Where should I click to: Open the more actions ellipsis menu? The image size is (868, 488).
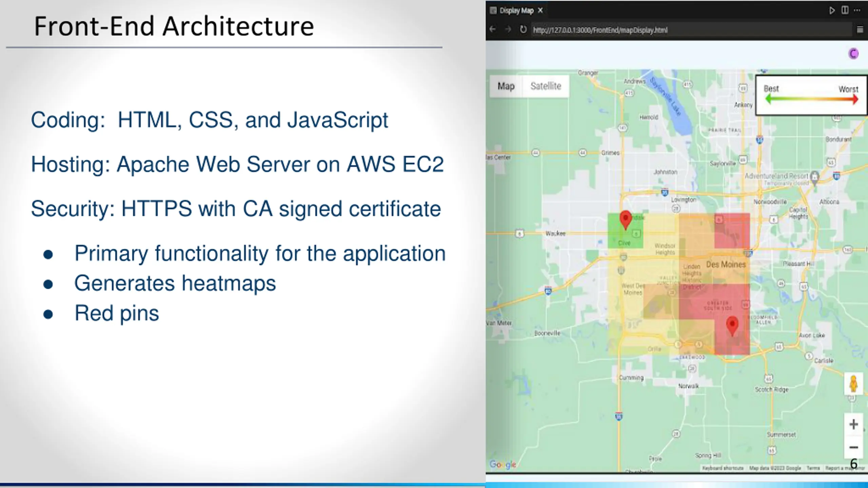(857, 11)
